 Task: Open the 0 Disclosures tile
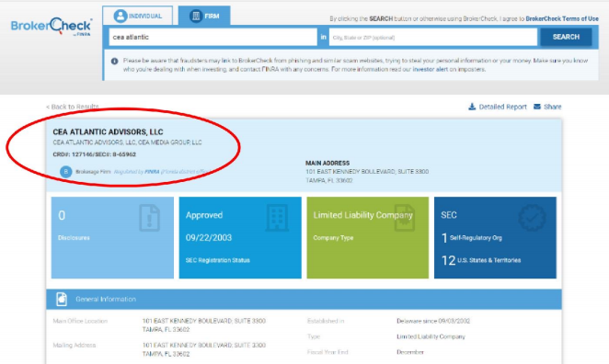[112, 237]
